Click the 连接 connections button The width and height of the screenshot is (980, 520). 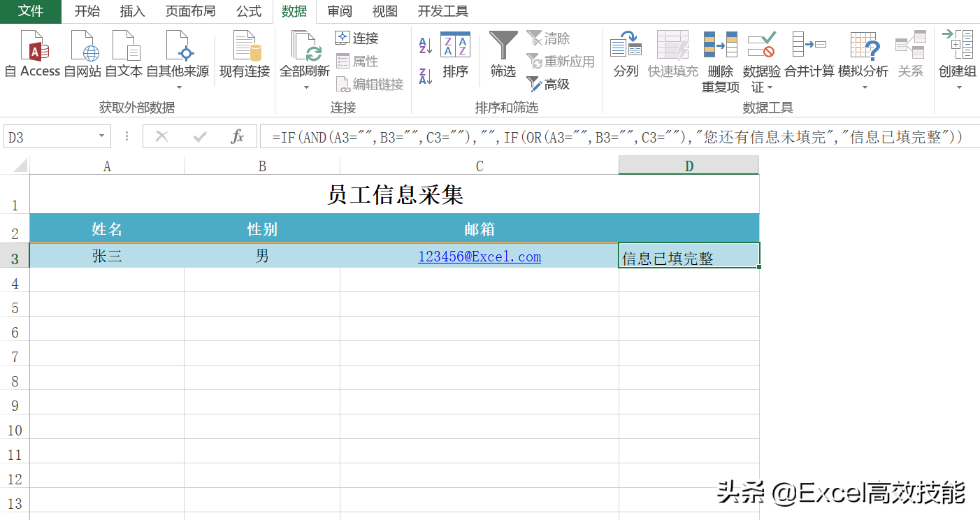click(x=357, y=38)
